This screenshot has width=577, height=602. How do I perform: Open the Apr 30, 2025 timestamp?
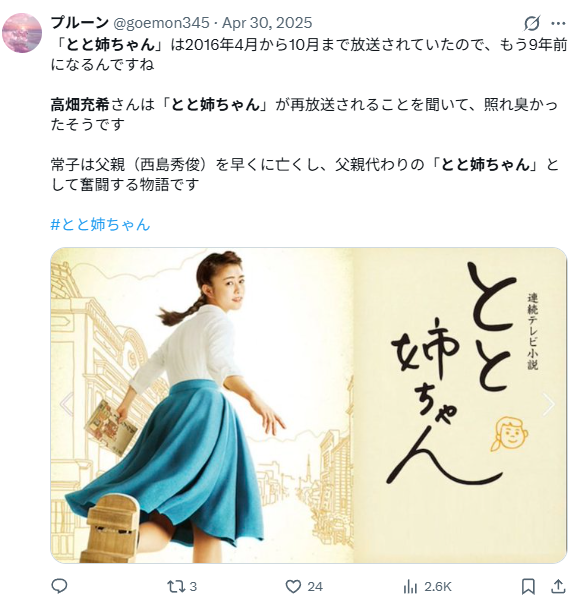tap(267, 23)
